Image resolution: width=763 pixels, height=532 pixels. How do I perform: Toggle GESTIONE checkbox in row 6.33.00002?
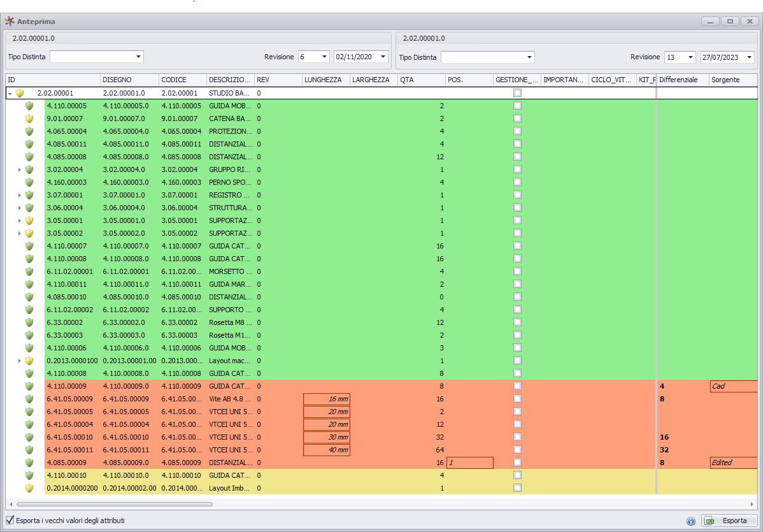click(x=517, y=322)
